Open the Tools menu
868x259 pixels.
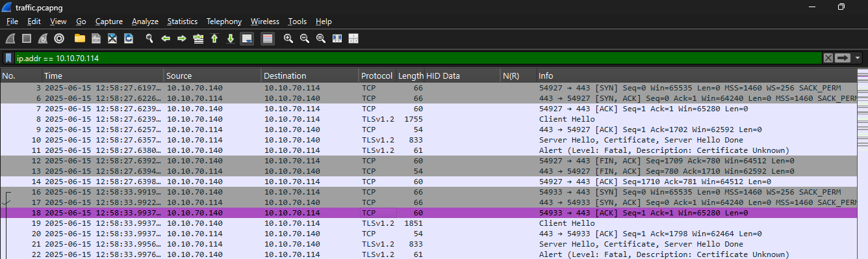(298, 21)
